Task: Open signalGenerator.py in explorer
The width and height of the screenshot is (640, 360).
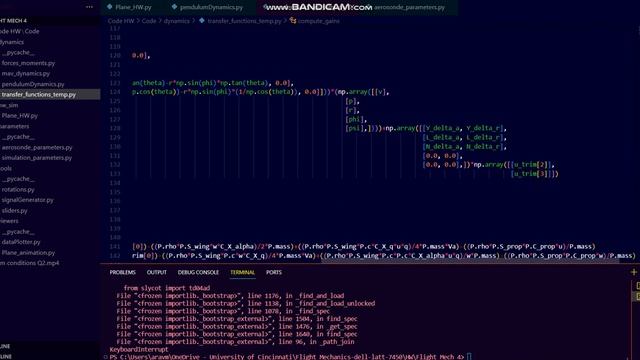Action: click(x=27, y=200)
